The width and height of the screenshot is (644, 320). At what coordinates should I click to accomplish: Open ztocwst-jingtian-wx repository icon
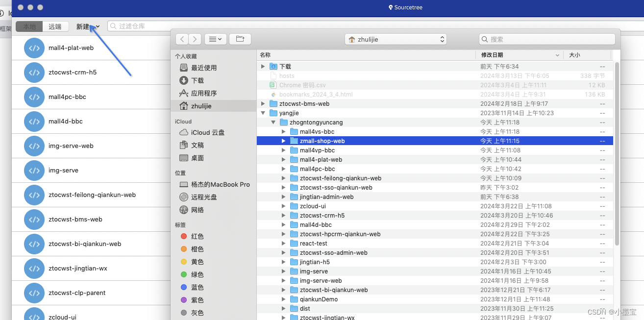tap(34, 269)
